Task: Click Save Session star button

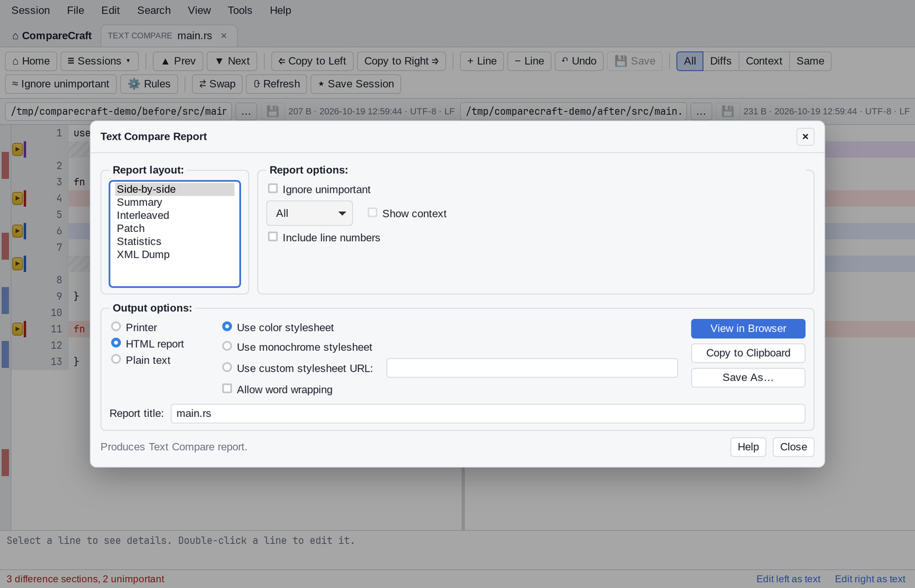Action: [x=356, y=84]
